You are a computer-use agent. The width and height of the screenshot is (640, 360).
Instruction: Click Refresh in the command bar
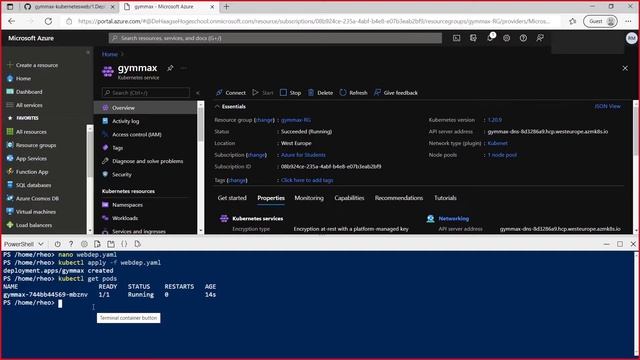[x=353, y=93]
